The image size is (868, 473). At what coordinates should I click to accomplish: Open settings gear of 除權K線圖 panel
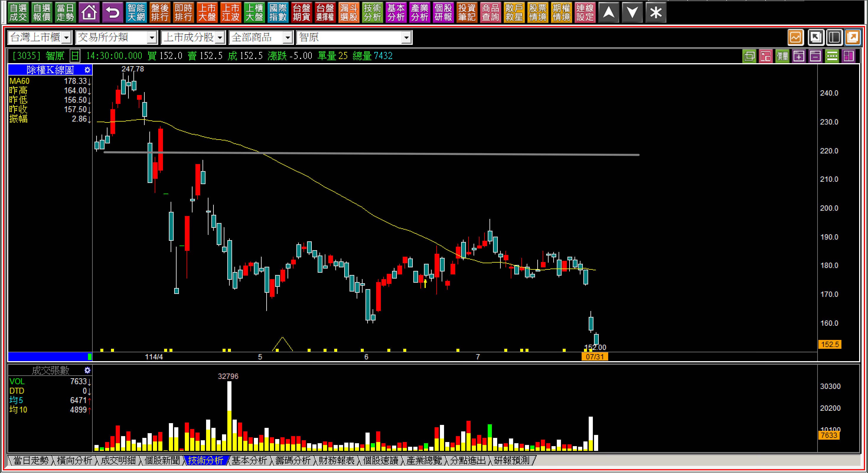coord(87,70)
